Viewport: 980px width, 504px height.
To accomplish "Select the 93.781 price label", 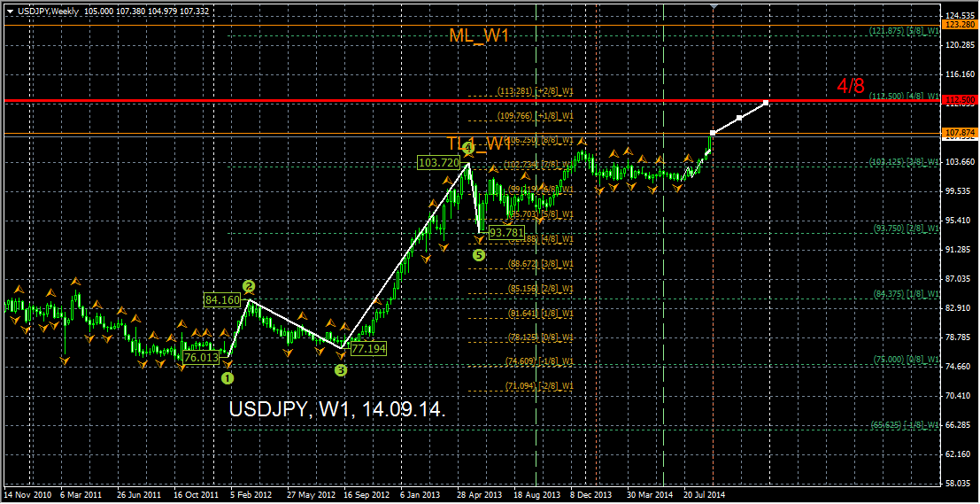I will tap(505, 232).
